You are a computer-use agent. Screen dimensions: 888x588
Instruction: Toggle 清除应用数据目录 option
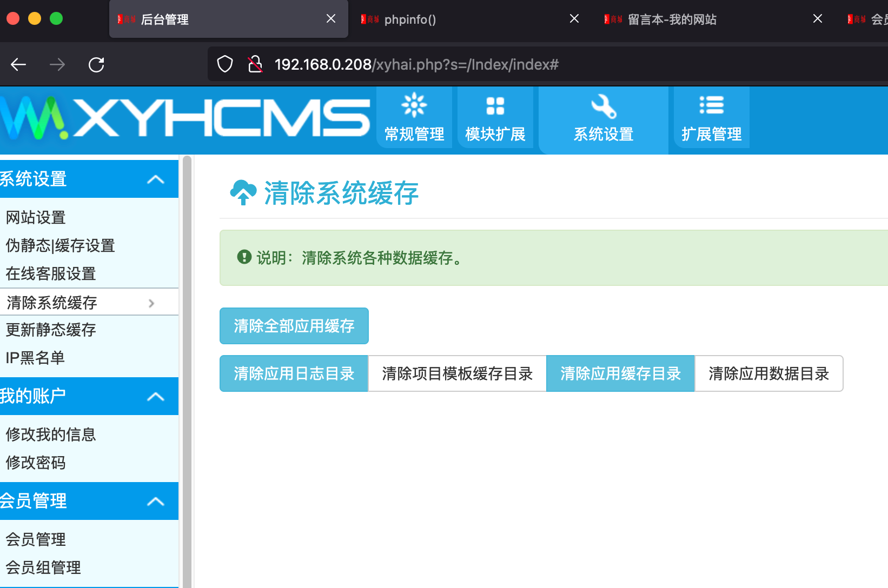click(x=768, y=373)
